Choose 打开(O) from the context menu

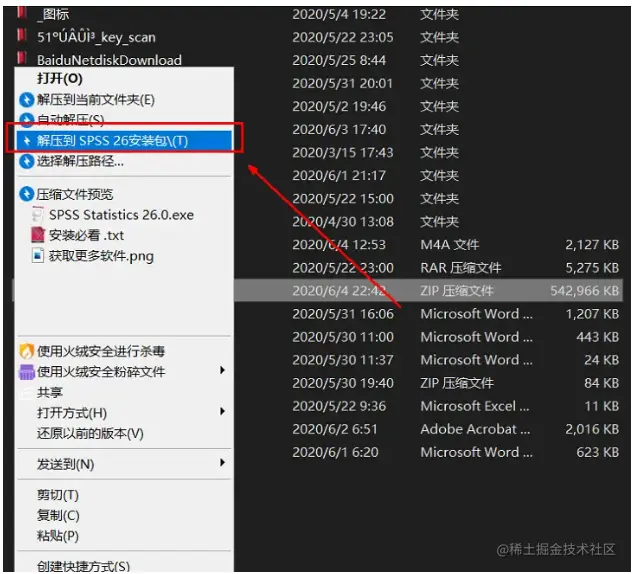(60, 78)
